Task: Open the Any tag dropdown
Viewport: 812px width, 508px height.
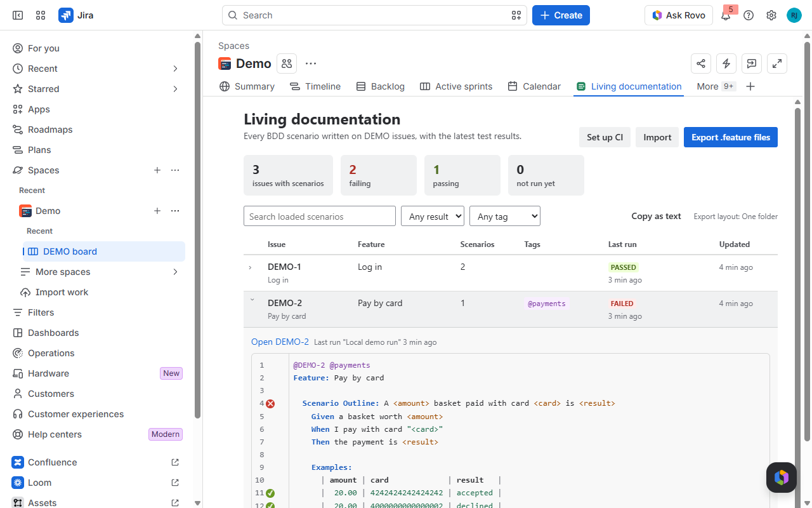Action: (x=505, y=216)
